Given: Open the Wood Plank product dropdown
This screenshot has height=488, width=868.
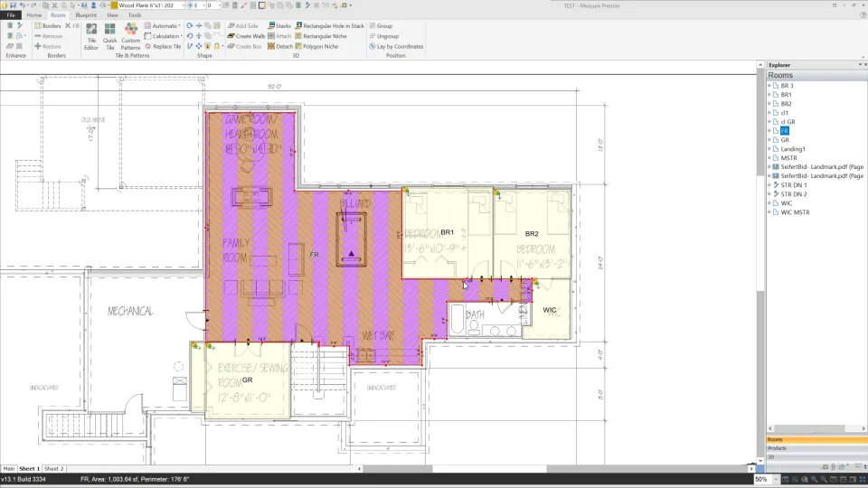Looking at the screenshot, I should 181,5.
